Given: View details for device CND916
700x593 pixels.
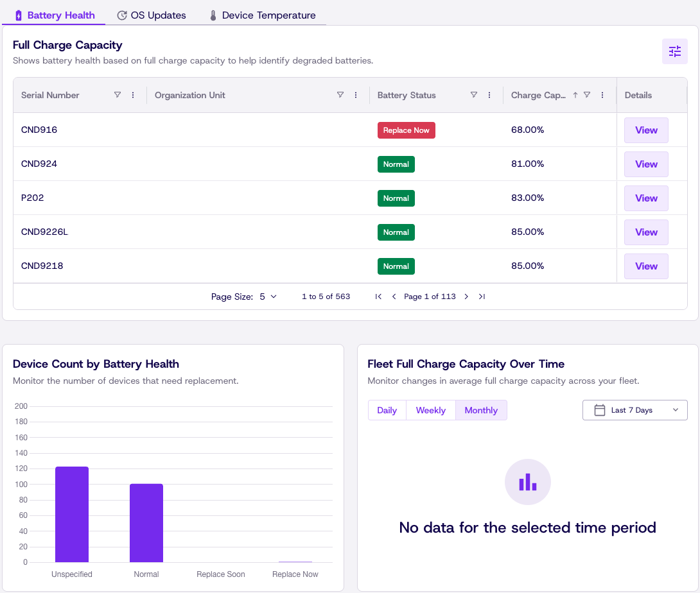Looking at the screenshot, I should coord(646,130).
